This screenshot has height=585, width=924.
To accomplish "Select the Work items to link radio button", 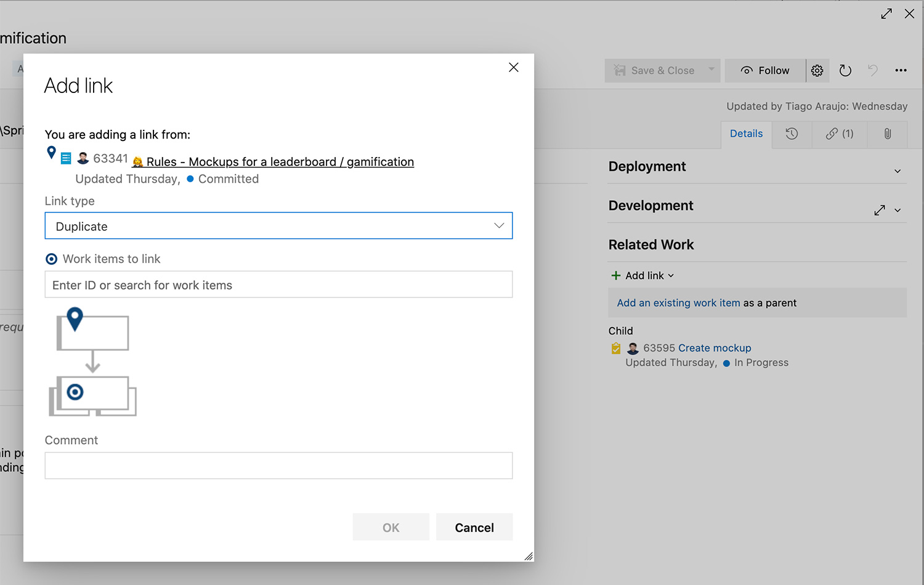I will point(52,259).
